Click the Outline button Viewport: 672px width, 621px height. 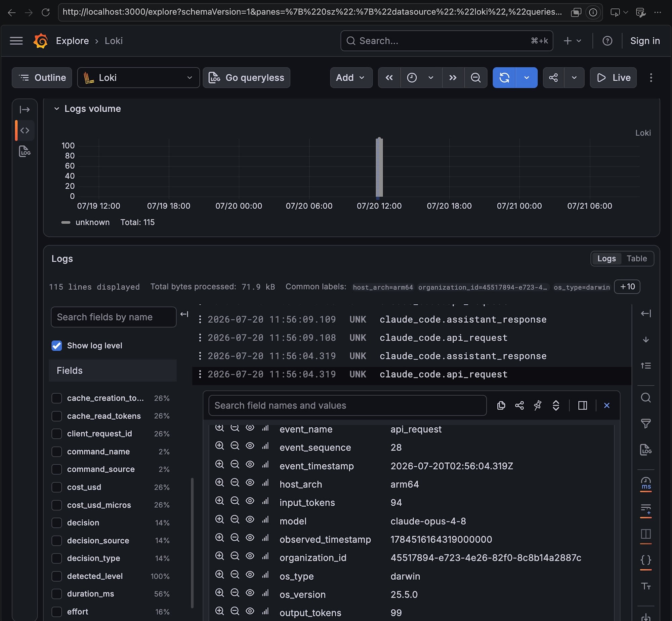(x=42, y=78)
